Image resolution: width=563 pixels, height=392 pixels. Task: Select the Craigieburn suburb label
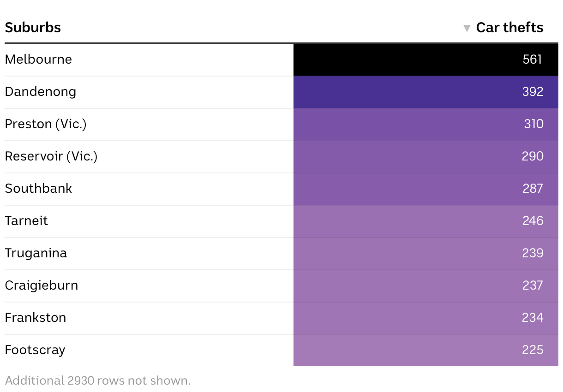42,285
